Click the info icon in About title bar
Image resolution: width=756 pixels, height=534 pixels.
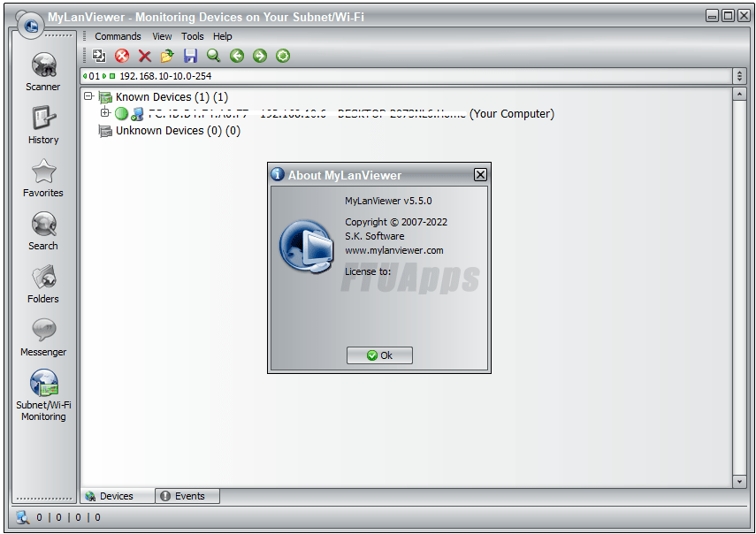[x=278, y=174]
